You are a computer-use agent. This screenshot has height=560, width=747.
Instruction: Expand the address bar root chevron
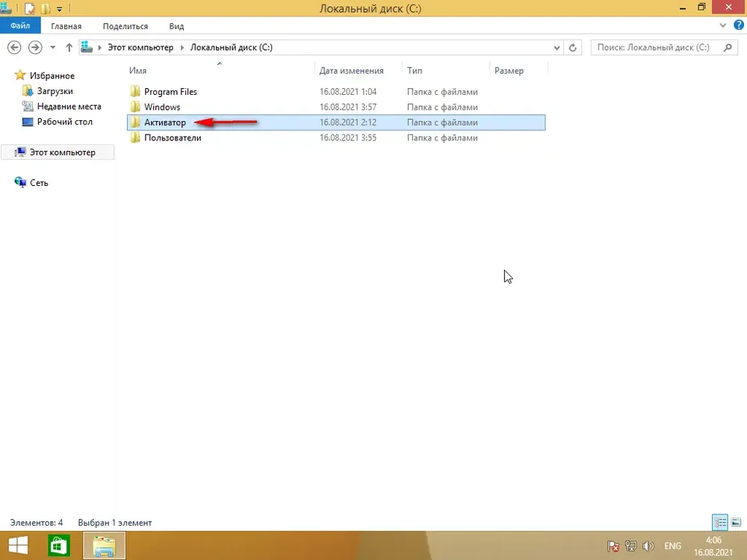pyautogui.click(x=99, y=47)
